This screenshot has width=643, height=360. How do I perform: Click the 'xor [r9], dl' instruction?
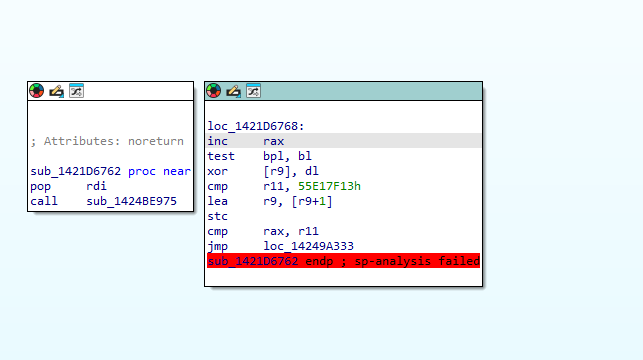263,171
